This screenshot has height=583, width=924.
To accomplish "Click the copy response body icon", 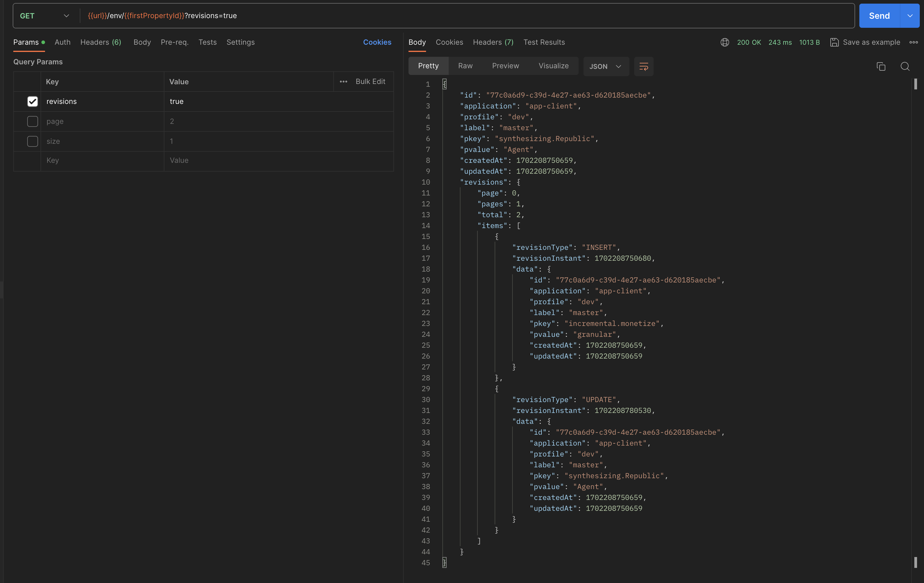I will 880,66.
